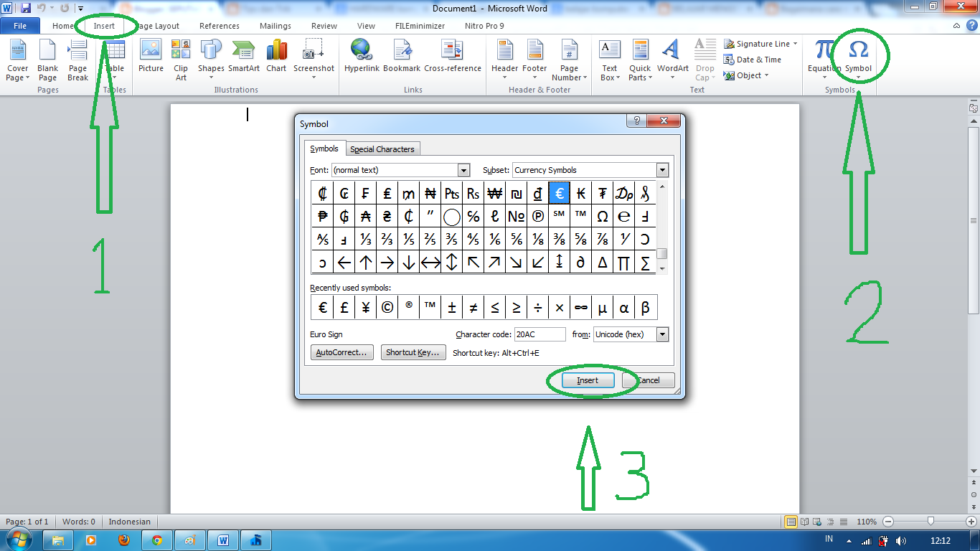Choose the copyright © recent symbol
The image size is (980, 551).
[x=387, y=307]
